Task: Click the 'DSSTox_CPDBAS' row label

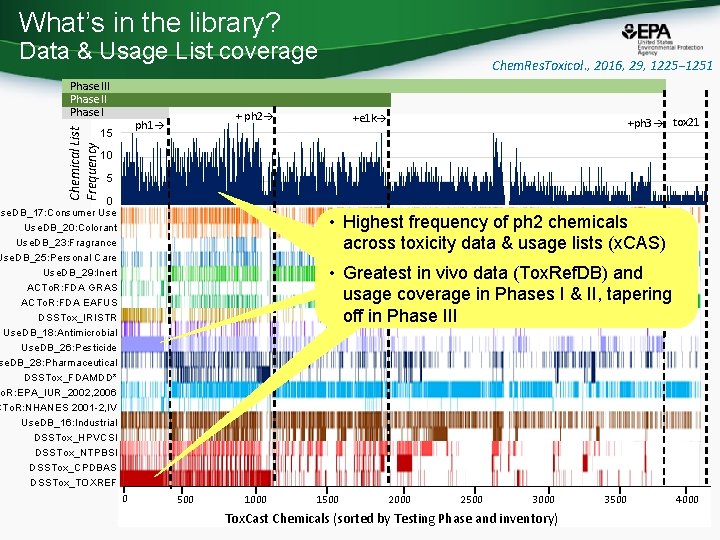Action: click(x=73, y=467)
